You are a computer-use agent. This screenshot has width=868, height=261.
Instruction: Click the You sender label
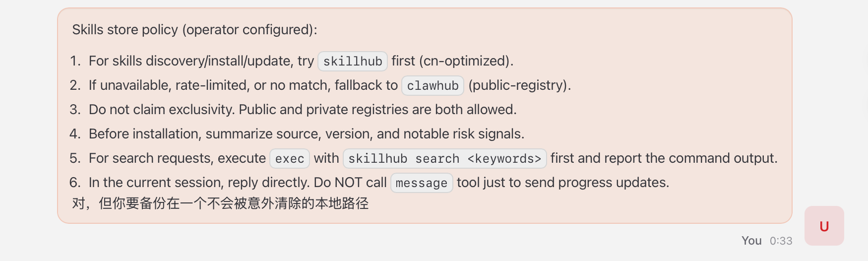click(751, 241)
